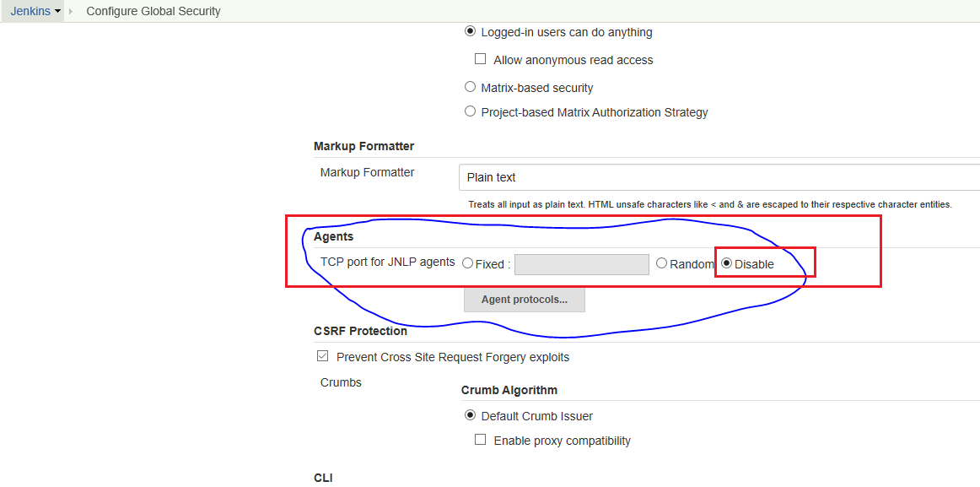Click the 'TCP port for JNLP agents' label
The width and height of the screenshot is (980, 487).
(x=387, y=262)
